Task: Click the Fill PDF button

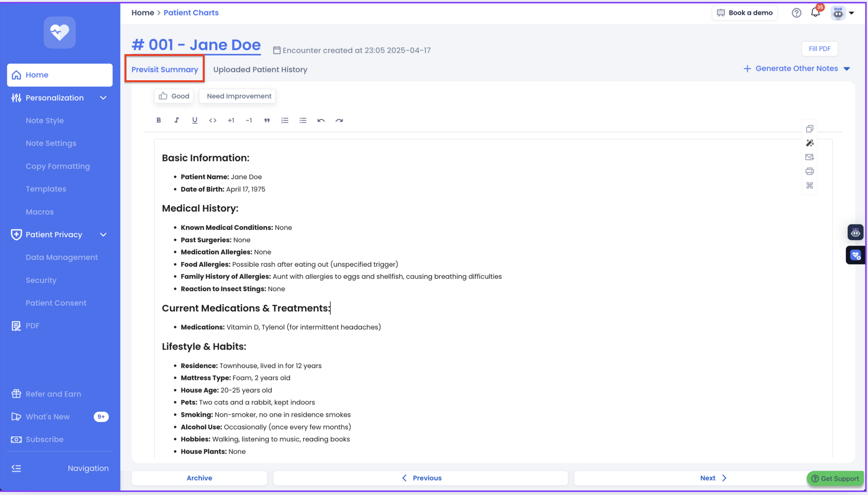Action: coord(820,49)
